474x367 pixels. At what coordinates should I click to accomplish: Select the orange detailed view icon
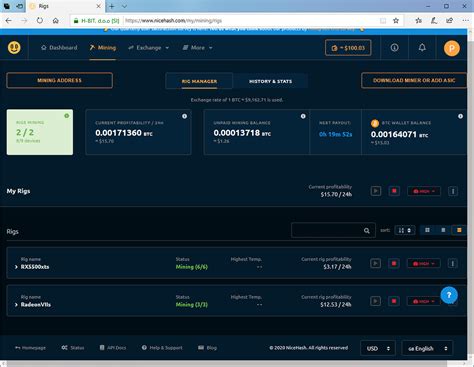click(x=459, y=230)
